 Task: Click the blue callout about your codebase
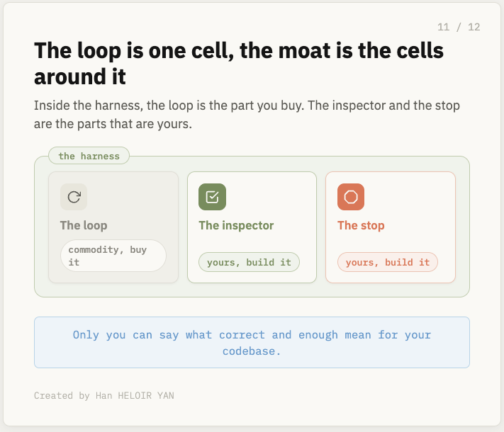[x=252, y=342]
